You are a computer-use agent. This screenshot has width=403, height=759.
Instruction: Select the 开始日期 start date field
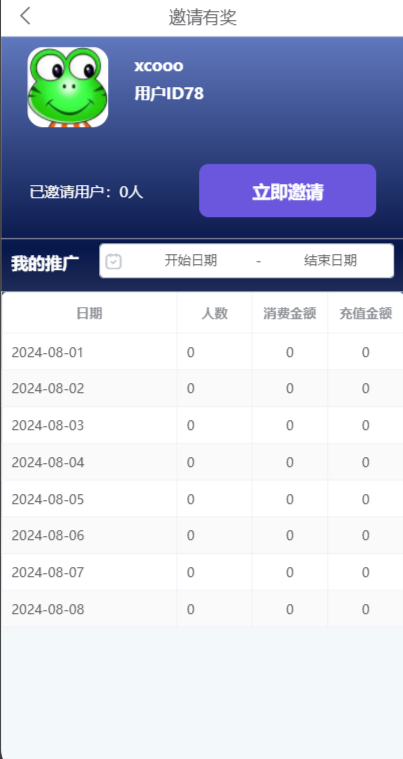tap(191, 260)
